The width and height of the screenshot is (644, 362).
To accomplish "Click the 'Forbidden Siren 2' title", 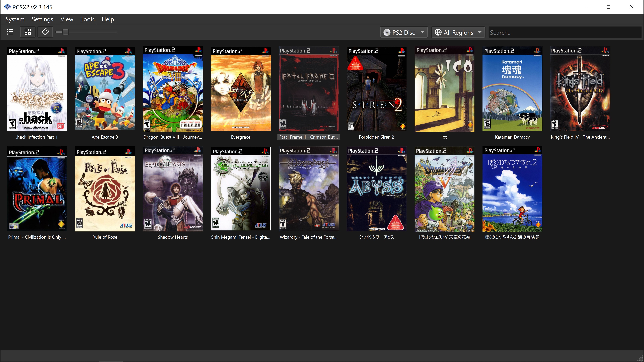I will [377, 137].
